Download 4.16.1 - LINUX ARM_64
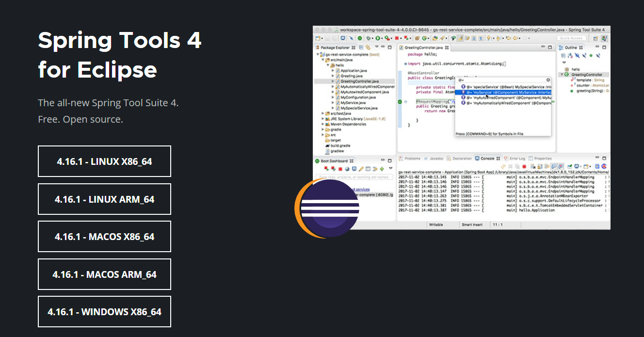 pyautogui.click(x=104, y=199)
